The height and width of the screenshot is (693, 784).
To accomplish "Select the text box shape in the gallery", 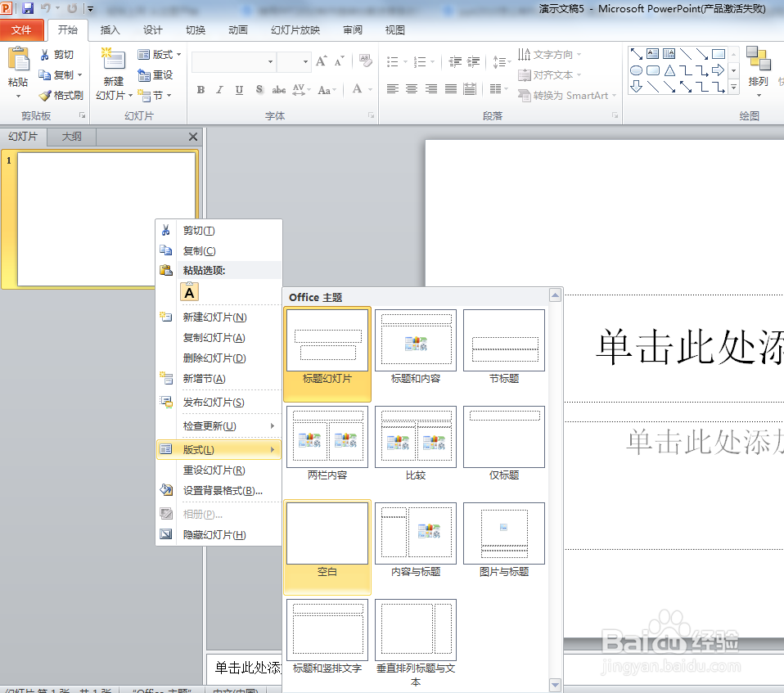I will 652,53.
